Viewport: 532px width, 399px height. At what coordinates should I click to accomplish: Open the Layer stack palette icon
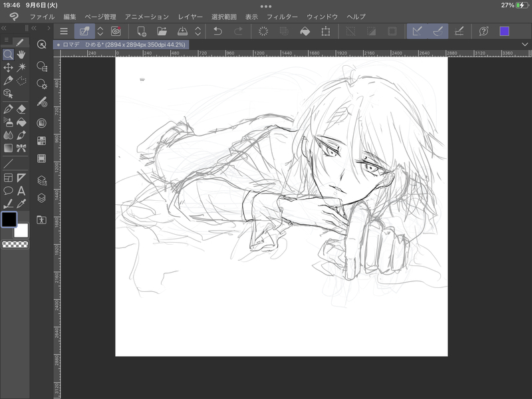(41, 198)
